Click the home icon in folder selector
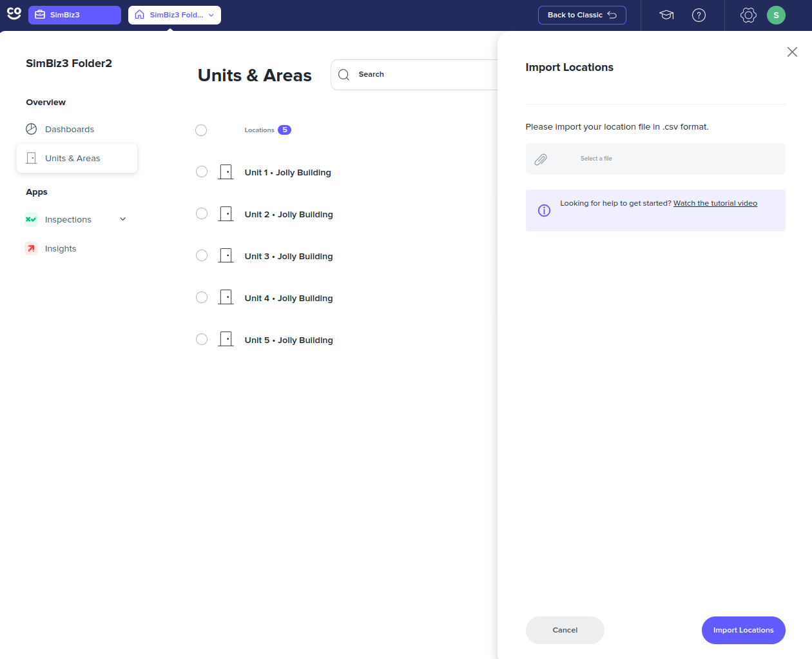 [139, 15]
